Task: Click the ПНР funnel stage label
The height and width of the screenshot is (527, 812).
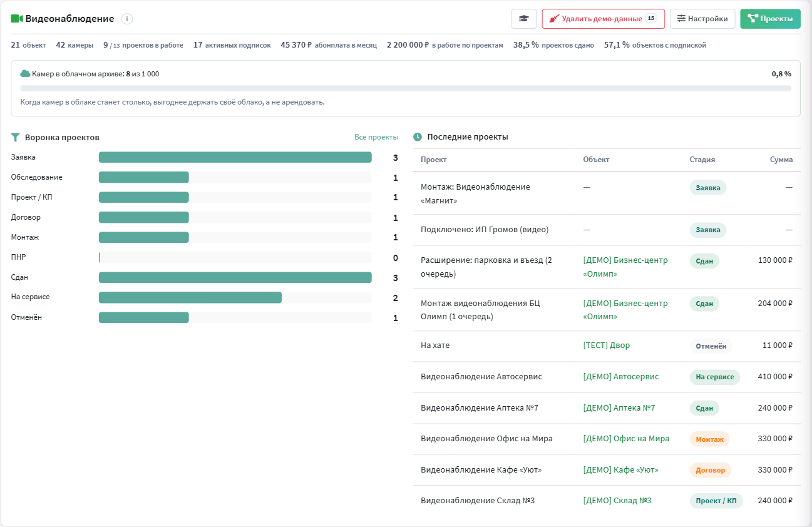Action: (x=18, y=257)
